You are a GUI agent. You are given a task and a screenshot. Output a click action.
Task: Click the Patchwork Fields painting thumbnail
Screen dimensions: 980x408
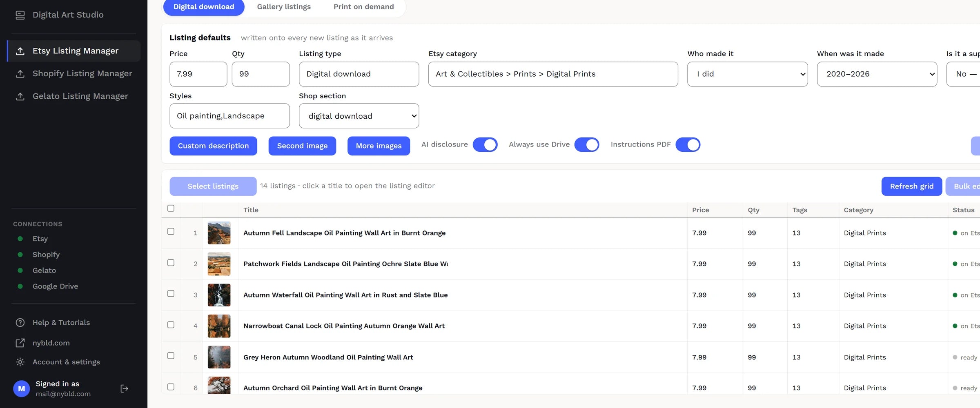coord(219,264)
